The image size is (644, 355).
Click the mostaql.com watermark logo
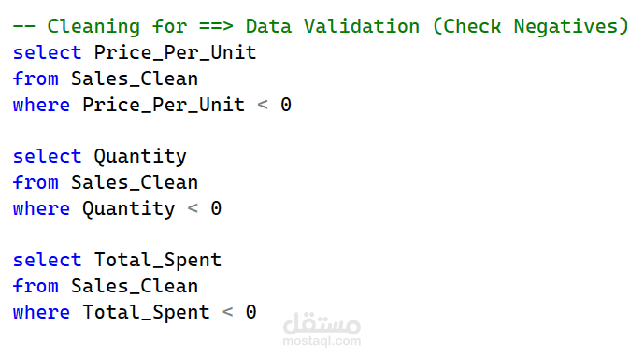pos(322,329)
